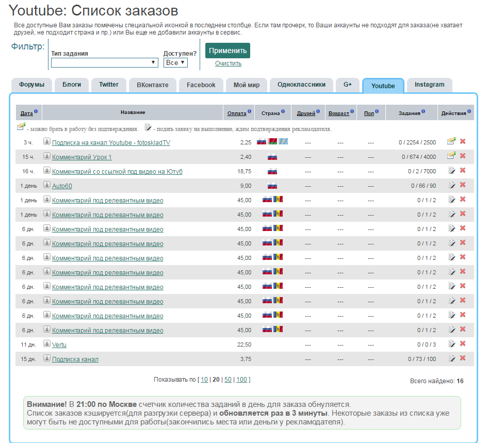Open the Тип задания dropdown

point(105,62)
